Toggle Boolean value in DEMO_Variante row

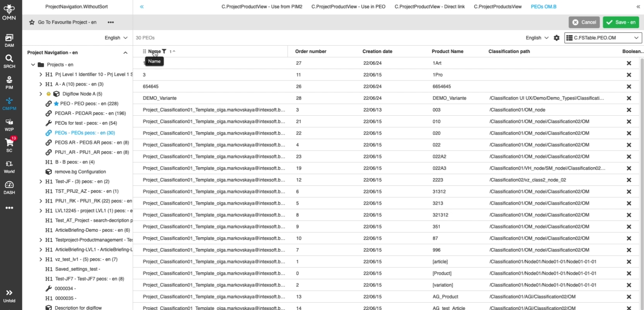(629, 98)
